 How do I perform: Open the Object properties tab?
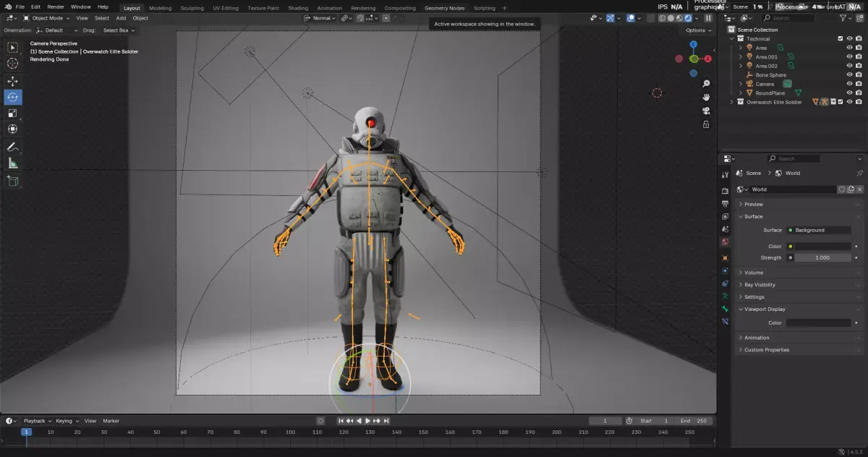click(725, 257)
